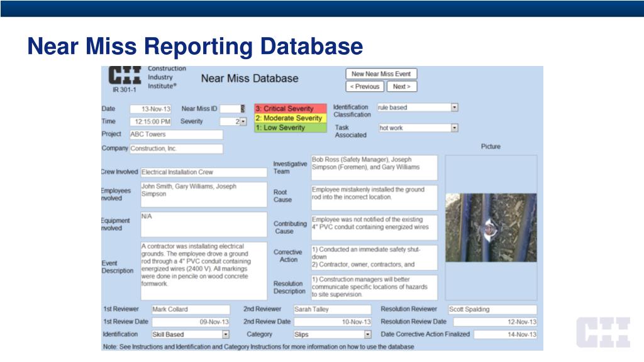644x362 pixels.
Task: Click the 'IR 301-1' label
Action: (x=125, y=89)
